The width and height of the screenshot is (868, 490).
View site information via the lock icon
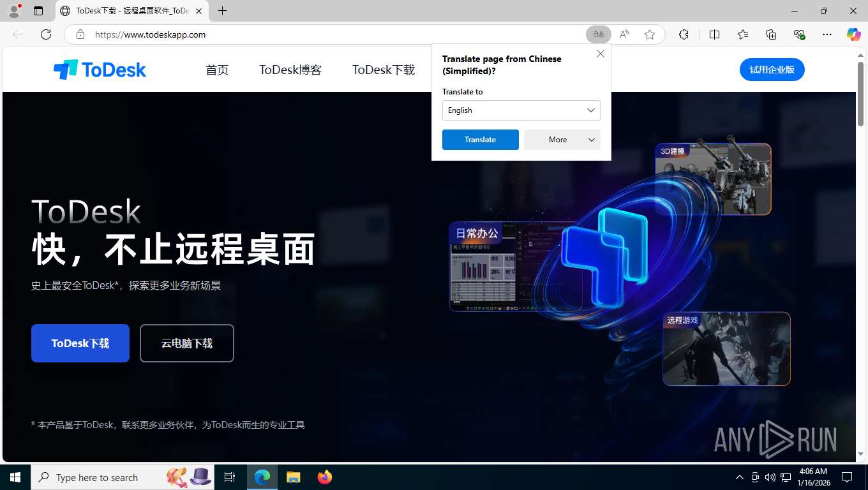coord(80,34)
